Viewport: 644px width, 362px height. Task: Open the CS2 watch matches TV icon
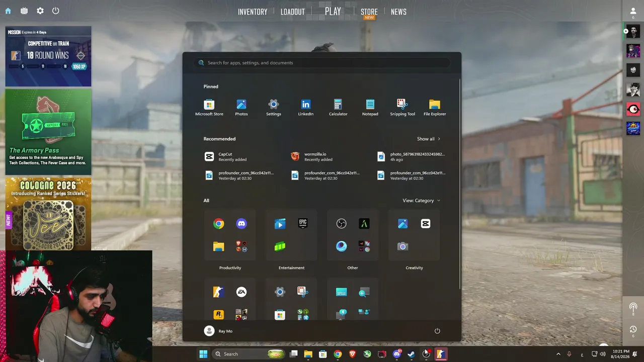point(24,11)
